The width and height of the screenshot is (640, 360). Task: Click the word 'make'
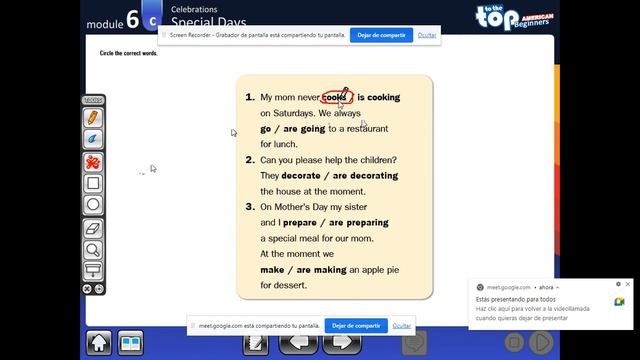point(272,270)
